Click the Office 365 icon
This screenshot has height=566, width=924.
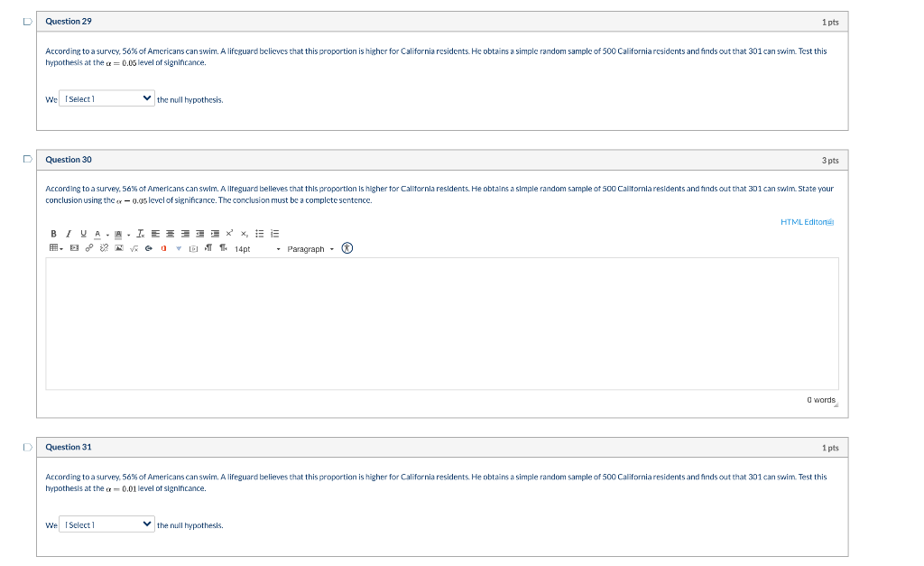(164, 248)
